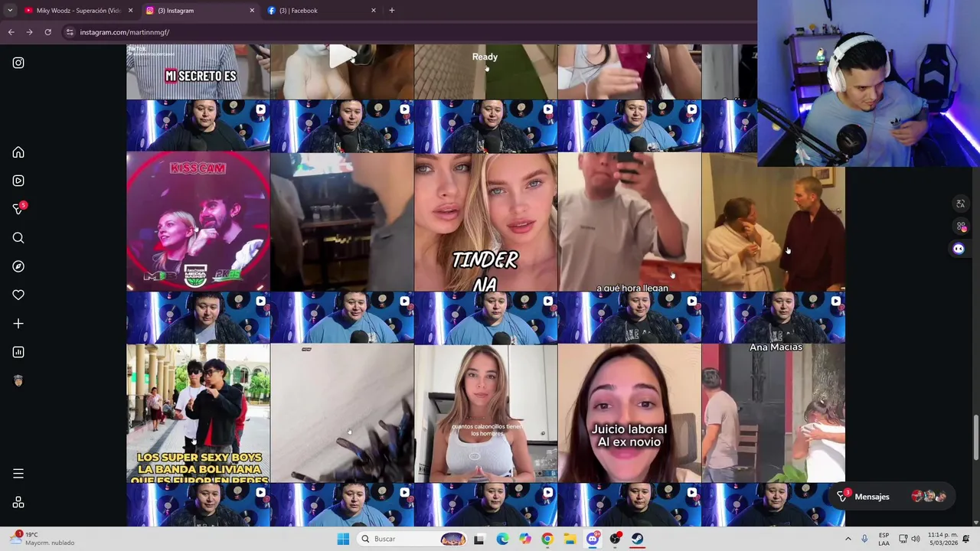
Task: Open the Search magnifier in sidebar
Action: [18, 238]
